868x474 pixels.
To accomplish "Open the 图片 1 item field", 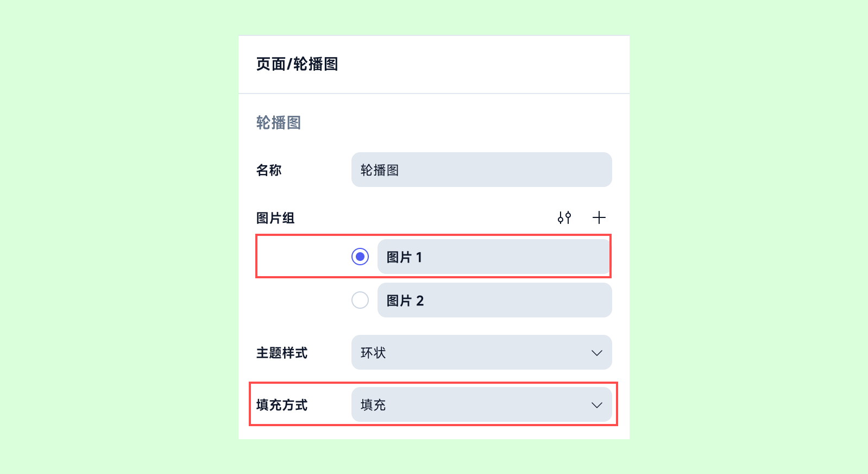I will [x=494, y=257].
